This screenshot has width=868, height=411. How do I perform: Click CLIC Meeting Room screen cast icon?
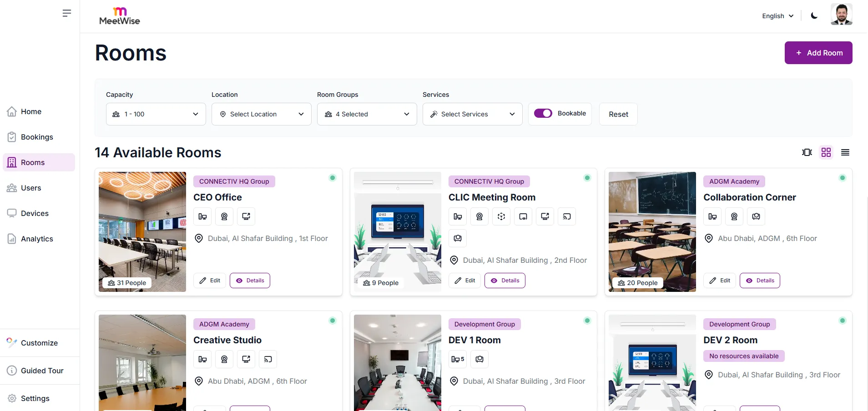[x=567, y=216]
